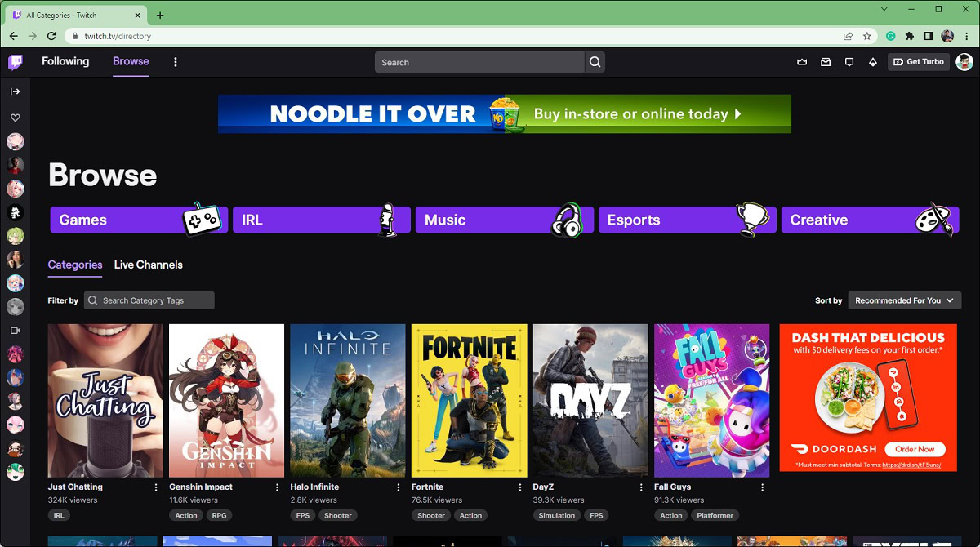This screenshot has width=980, height=547.
Task: Open the Halo Infinite cover thumbnail
Action: 348,400
